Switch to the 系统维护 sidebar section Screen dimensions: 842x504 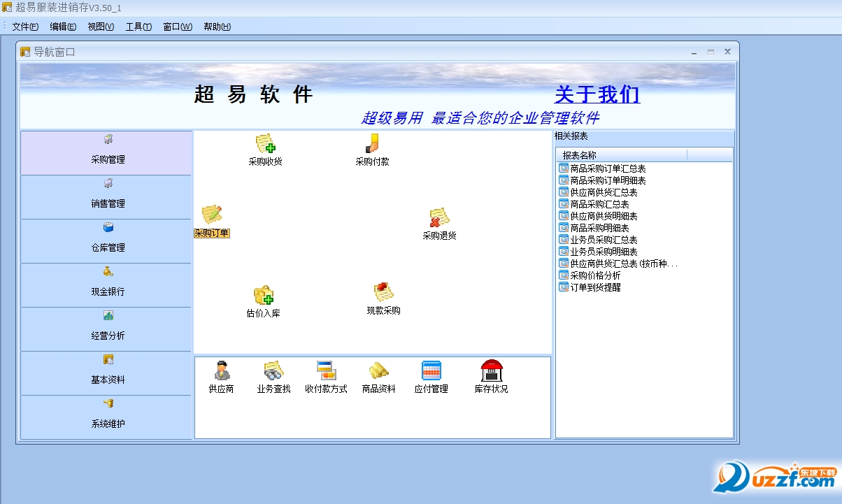[106, 417]
